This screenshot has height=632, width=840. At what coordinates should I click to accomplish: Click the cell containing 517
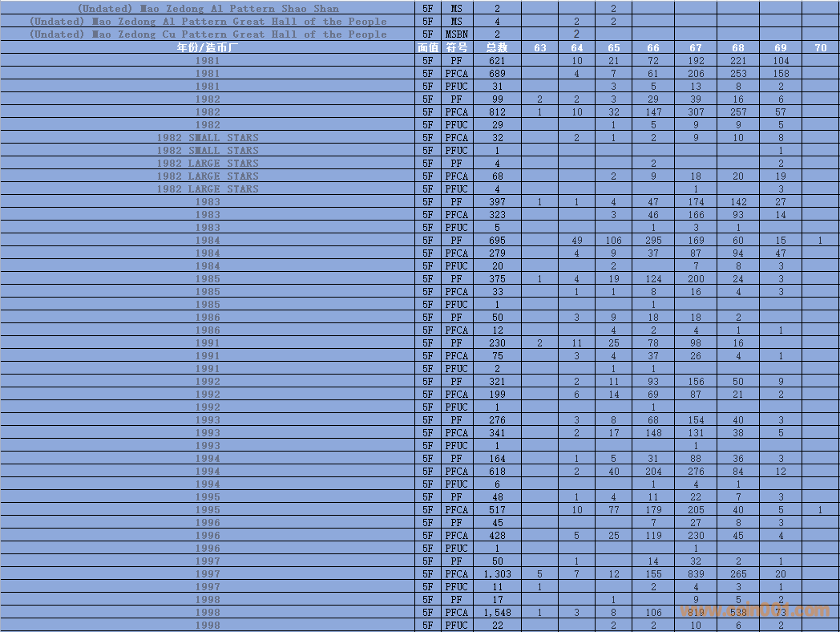point(497,509)
